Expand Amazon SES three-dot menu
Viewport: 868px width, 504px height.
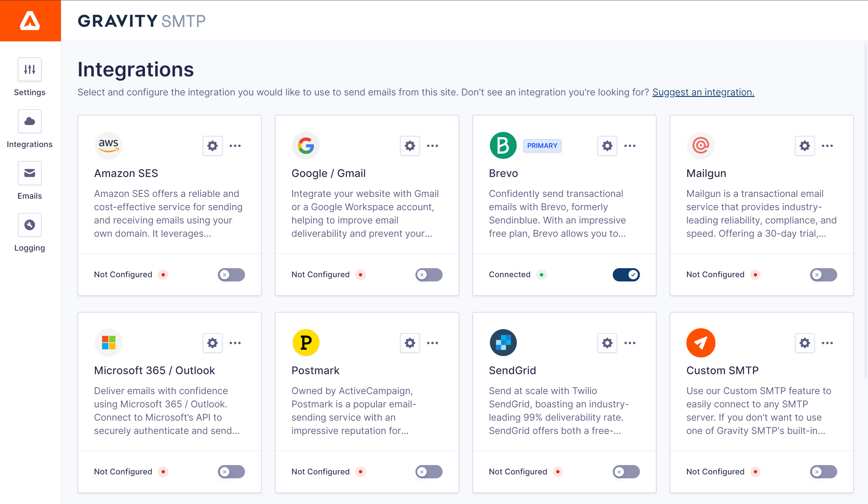[235, 146]
